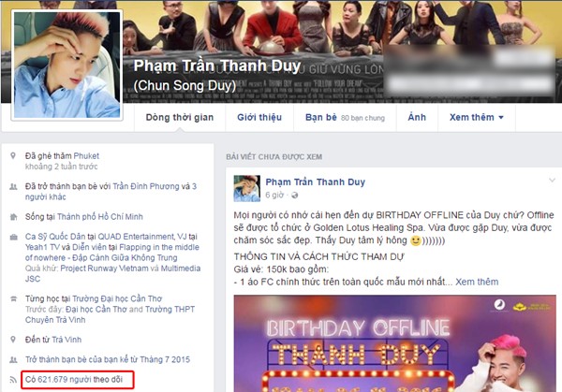Screen dimensions: 562x392
Task: Click the location pin icon beside Phuket
Action: (13, 155)
